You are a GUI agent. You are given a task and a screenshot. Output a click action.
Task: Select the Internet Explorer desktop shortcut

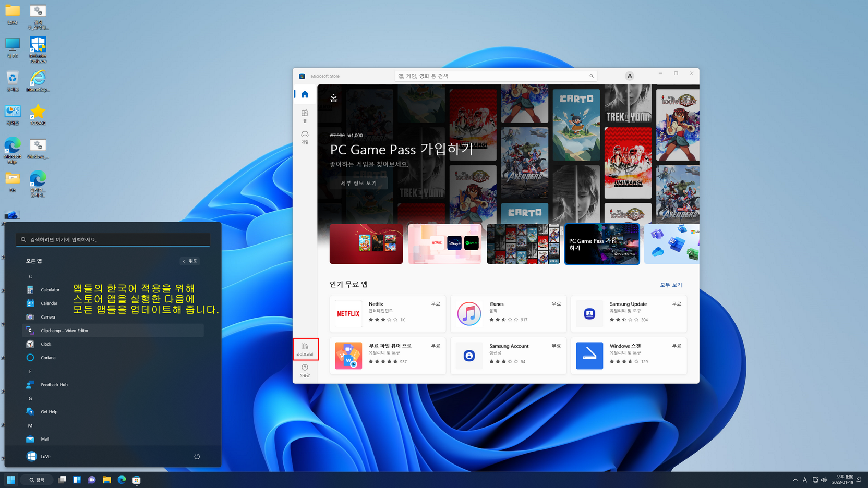(x=38, y=81)
